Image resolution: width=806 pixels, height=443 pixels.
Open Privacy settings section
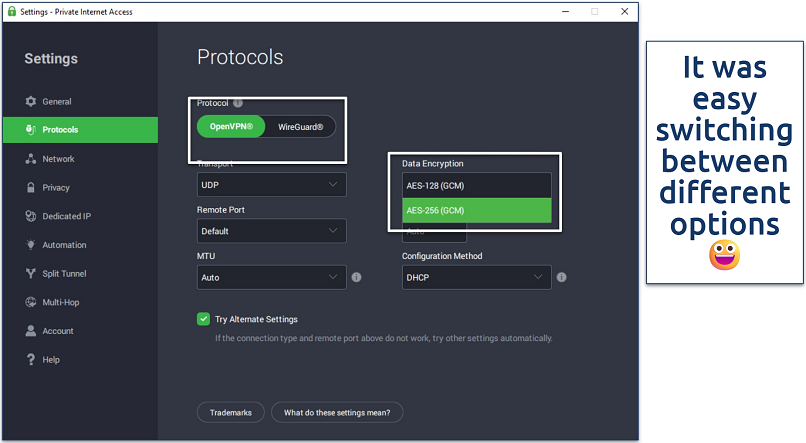point(80,188)
